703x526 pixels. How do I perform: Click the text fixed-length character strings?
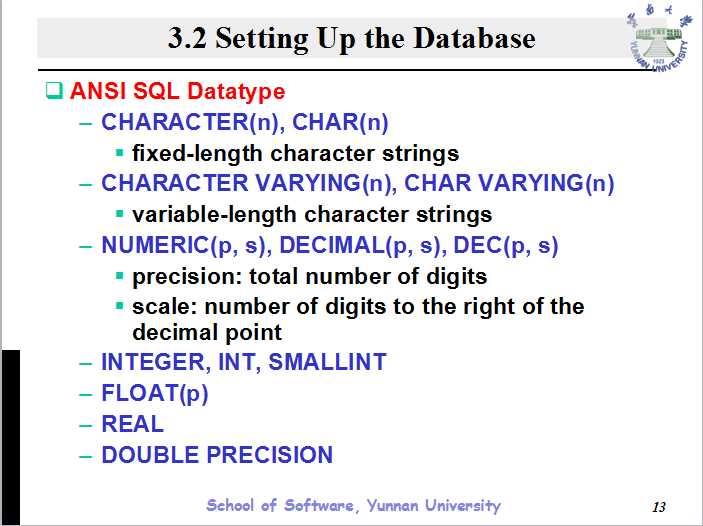(295, 154)
